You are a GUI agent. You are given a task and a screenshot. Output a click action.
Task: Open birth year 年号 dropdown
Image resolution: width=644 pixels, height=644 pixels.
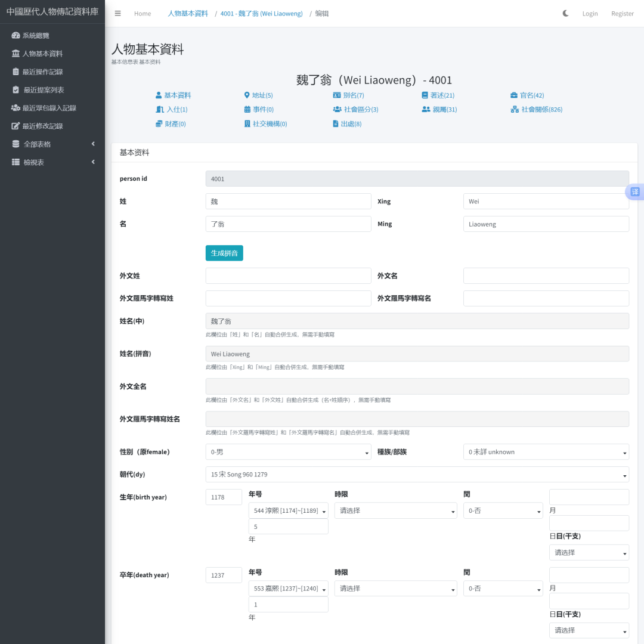(288, 511)
